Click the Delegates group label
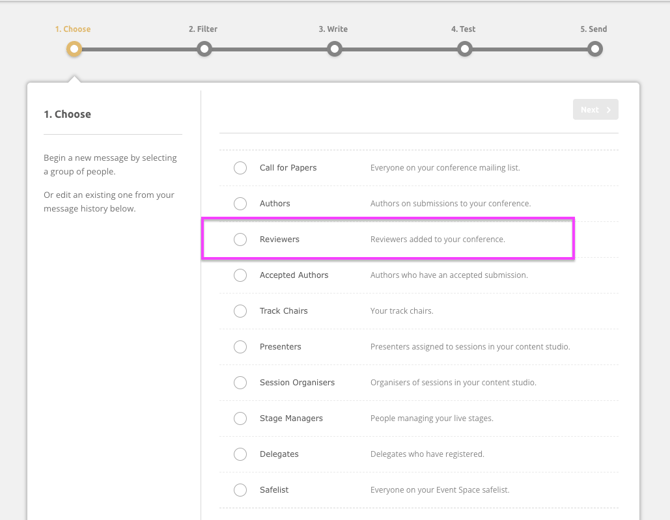670x520 pixels. [x=279, y=454]
